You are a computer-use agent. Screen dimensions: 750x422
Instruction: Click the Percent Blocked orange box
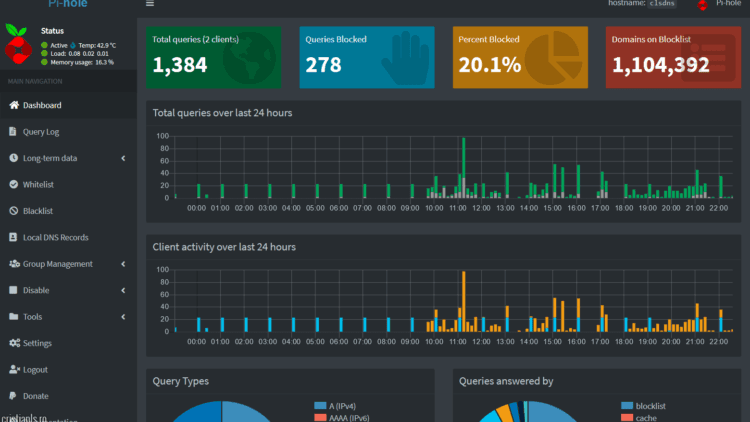[520, 56]
